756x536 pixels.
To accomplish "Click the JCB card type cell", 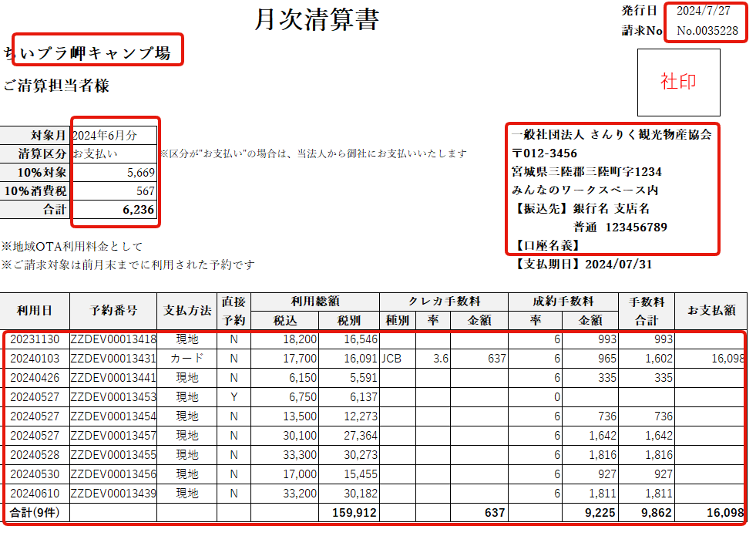I will click(398, 359).
